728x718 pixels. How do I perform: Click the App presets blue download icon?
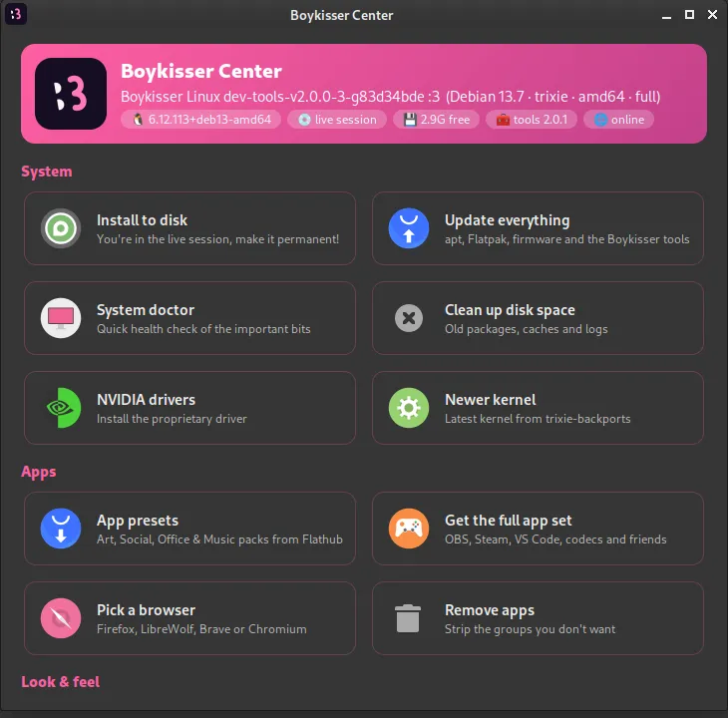pos(61,529)
